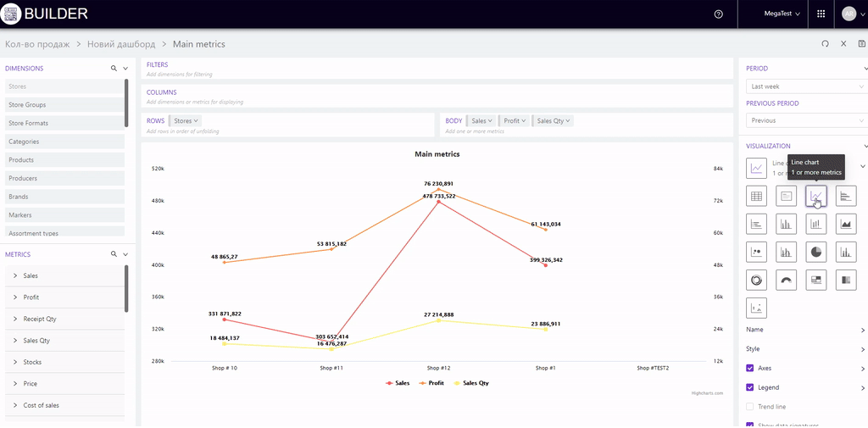Viewport: 868px width, 428px height.
Task: Uncheck the Axes checkbox
Action: [750, 369]
